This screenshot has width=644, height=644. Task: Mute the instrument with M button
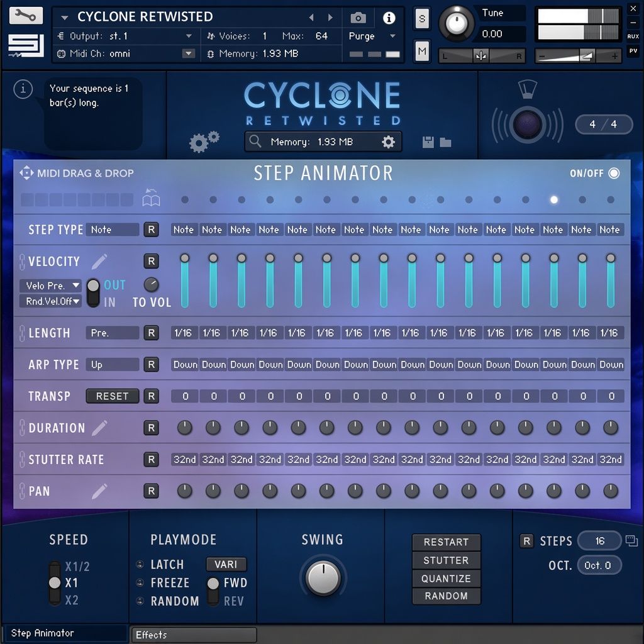pyautogui.click(x=422, y=51)
